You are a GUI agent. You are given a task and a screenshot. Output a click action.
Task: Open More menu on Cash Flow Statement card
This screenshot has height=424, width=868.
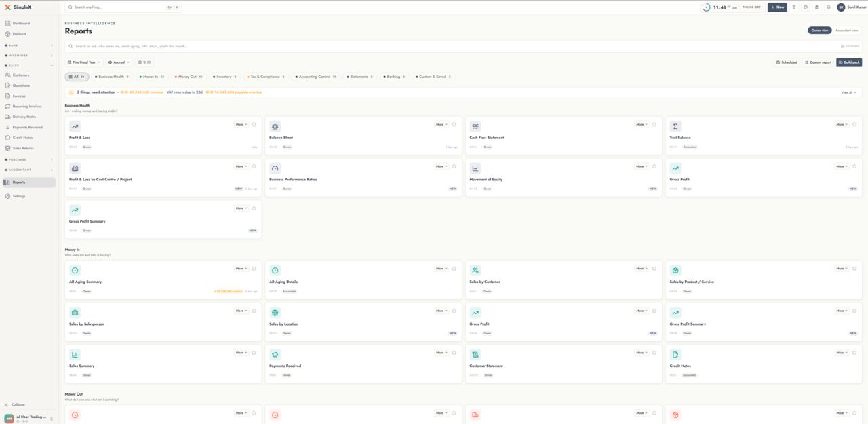coord(642,124)
